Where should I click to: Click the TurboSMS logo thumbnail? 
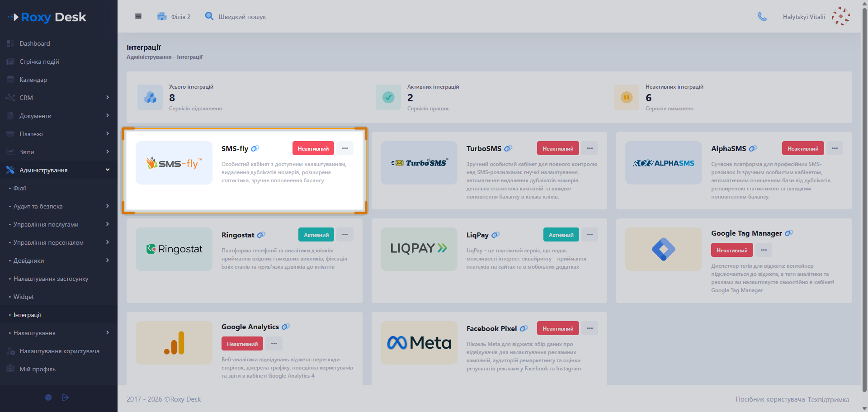[419, 163]
